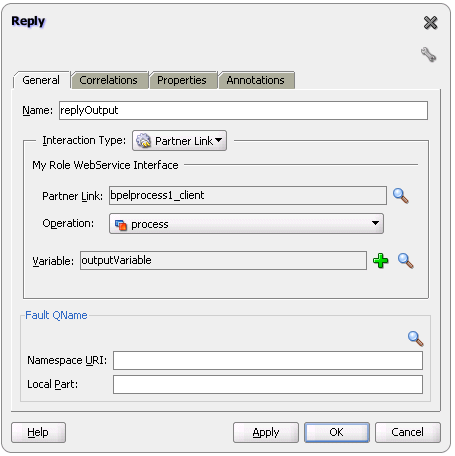Click the wrench settings icon
The height and width of the screenshot is (456, 455).
tap(428, 54)
